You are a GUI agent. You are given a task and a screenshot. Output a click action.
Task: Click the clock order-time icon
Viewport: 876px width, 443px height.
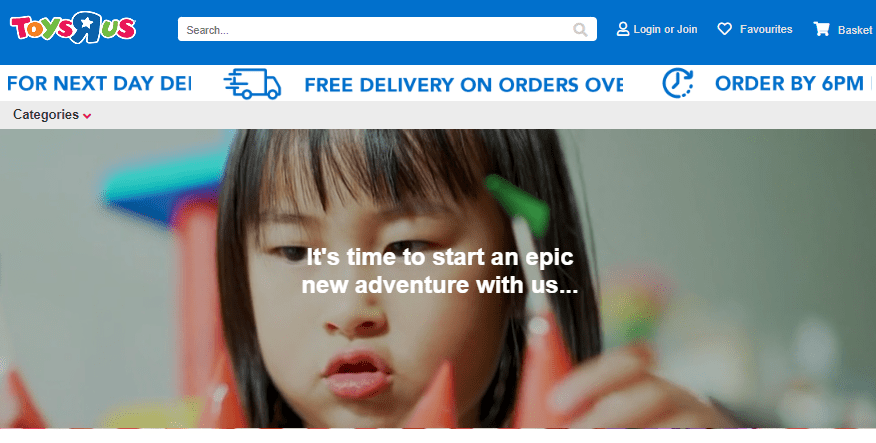pyautogui.click(x=678, y=84)
